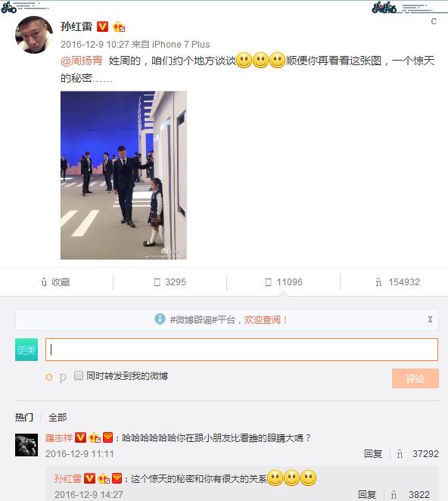The width and height of the screenshot is (448, 501).
Task: Click the orange 评论 submit button
Action: [415, 378]
